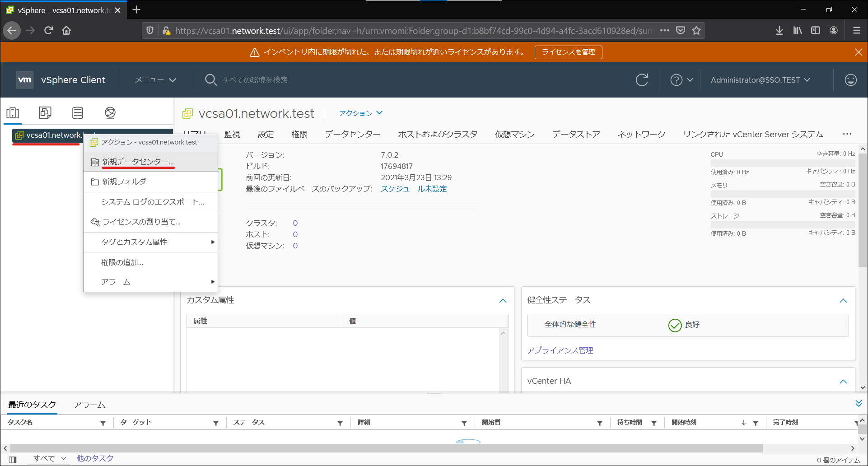Refresh vSphere Client with circular arrow icon
868x466 pixels.
tap(642, 80)
